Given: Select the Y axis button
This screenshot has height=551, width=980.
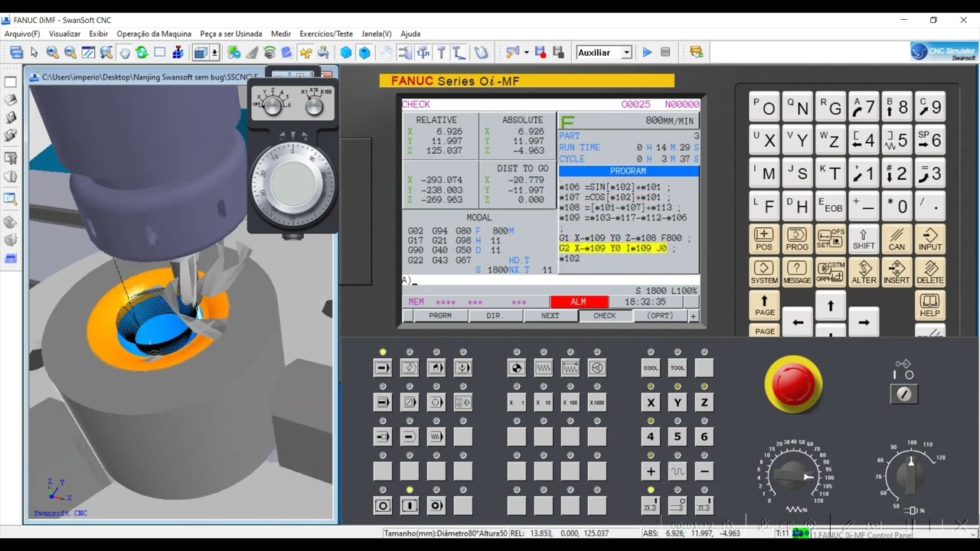Looking at the screenshot, I should tap(678, 403).
